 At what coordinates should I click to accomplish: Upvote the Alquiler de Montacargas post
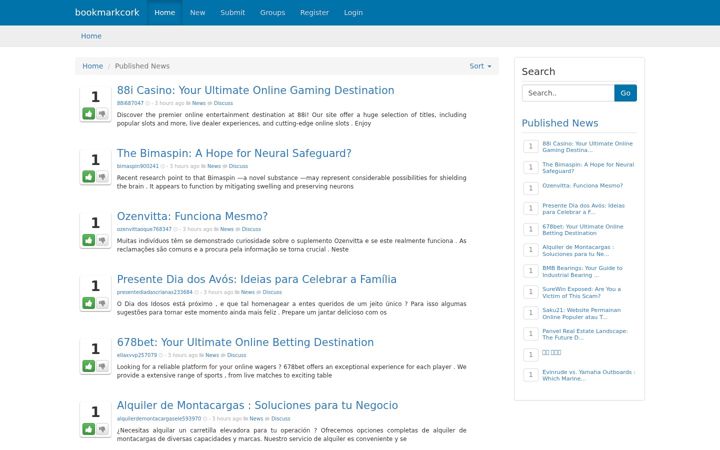coord(89,429)
